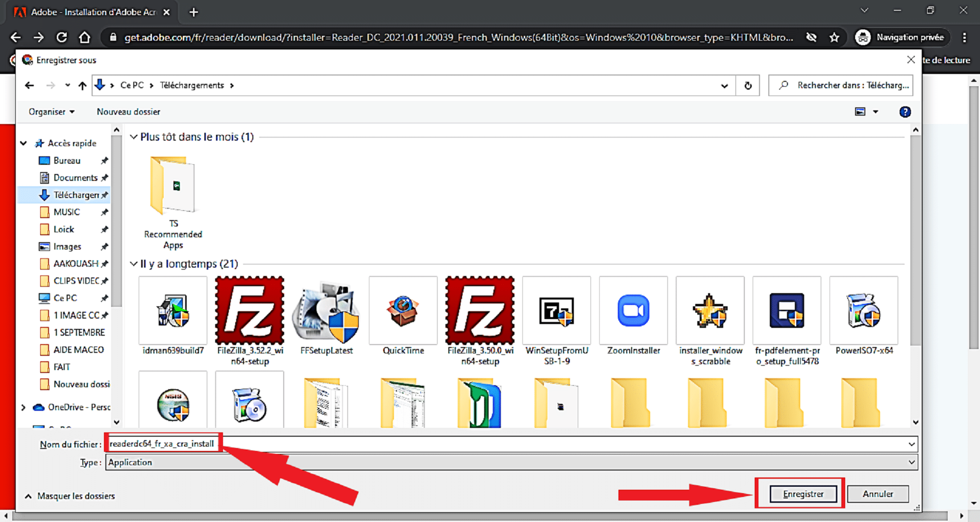Expand the OneDrive - Personal tree node

(x=24, y=407)
